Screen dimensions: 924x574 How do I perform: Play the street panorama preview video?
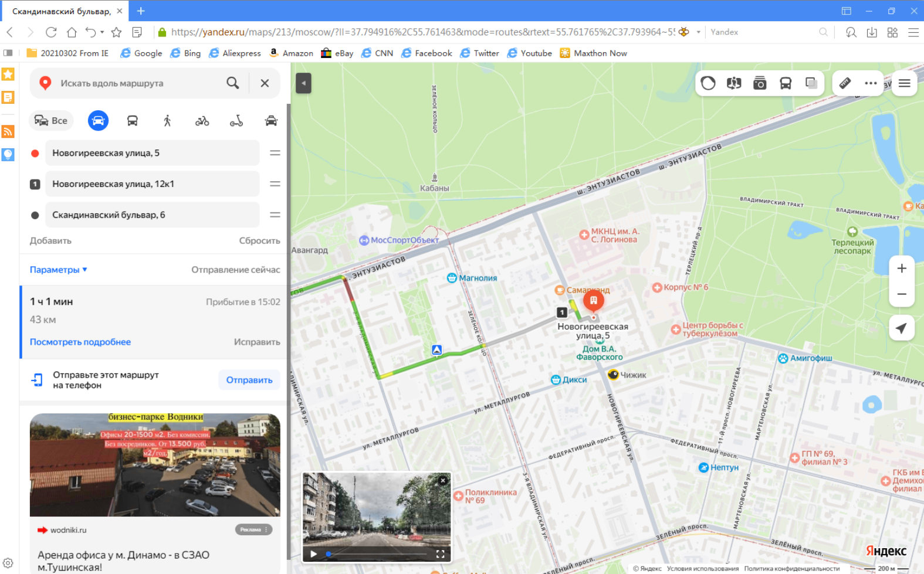(314, 553)
